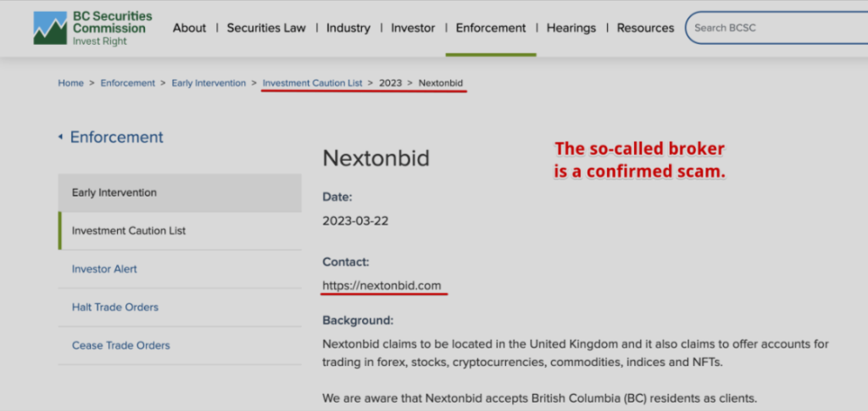The image size is (868, 411).
Task: Click the nextonbid.com contact link
Action: pyautogui.click(x=381, y=286)
